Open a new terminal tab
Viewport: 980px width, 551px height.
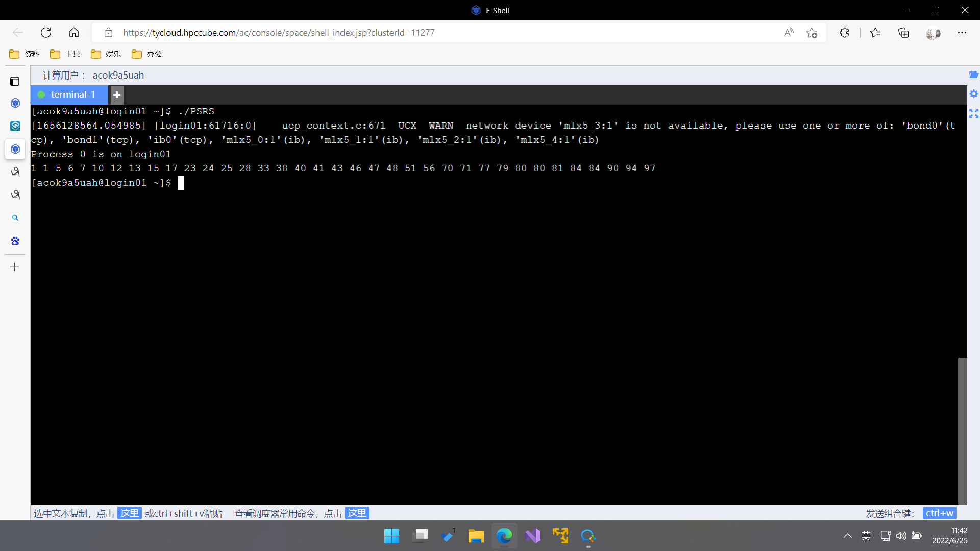click(x=117, y=95)
